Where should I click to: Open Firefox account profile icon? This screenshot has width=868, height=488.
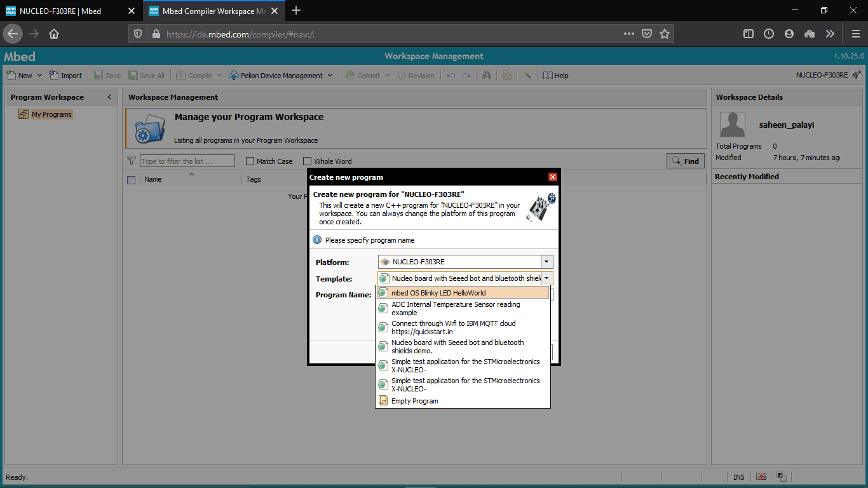coord(789,34)
